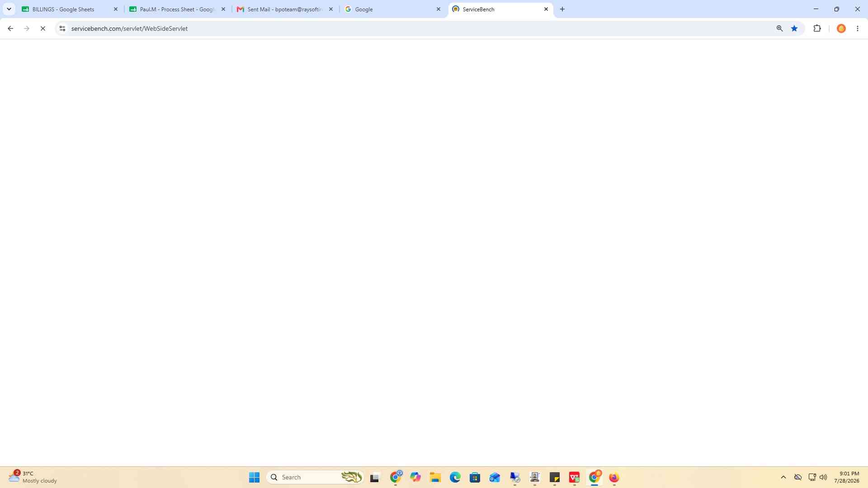Bookmark this page with the star icon
868x488 pixels.
click(794, 28)
